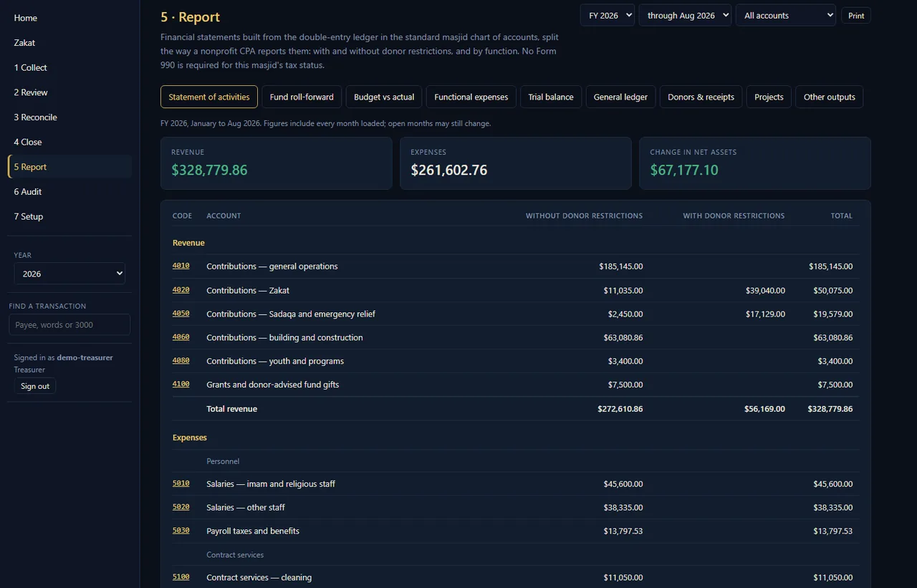The height and width of the screenshot is (588, 917).
Task: Open step 3 Reconcile in sidebar
Action: click(x=69, y=117)
